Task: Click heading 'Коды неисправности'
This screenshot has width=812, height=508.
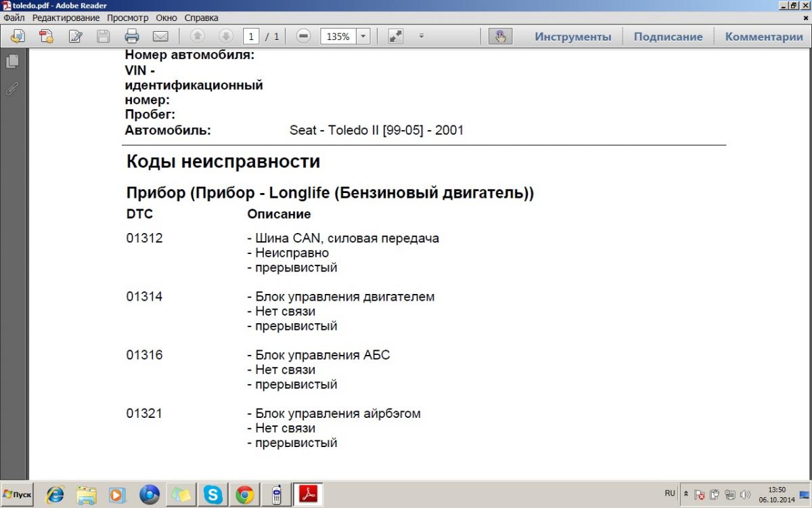Action: coord(223,162)
